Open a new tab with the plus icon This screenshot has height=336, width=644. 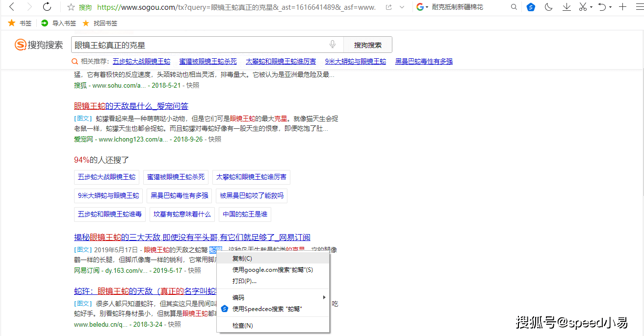coord(623,7)
